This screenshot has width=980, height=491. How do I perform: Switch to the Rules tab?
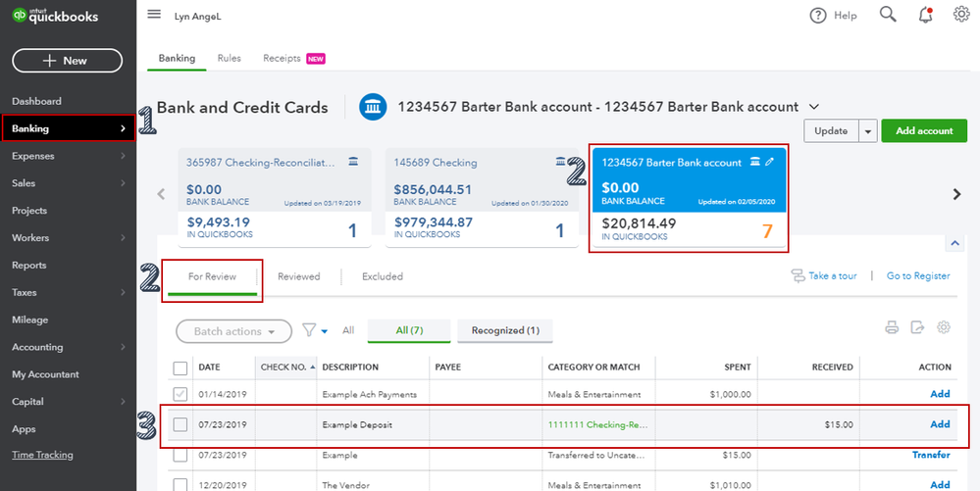229,58
